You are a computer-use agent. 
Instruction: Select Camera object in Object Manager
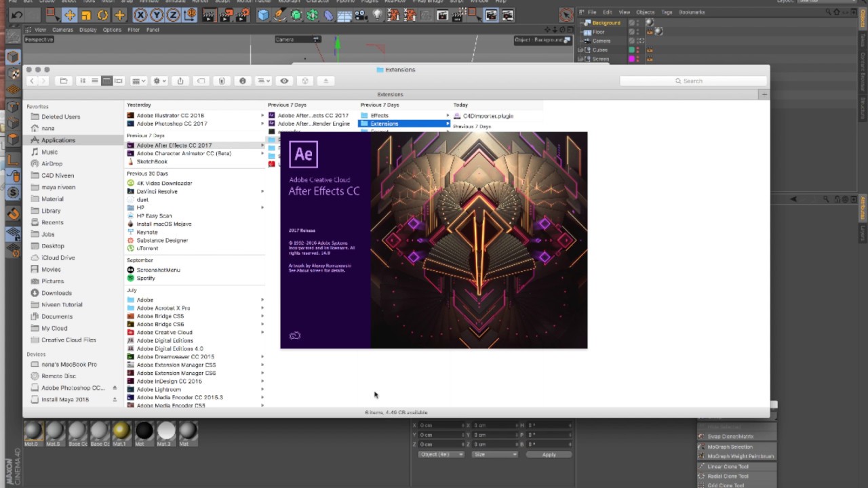(601, 41)
